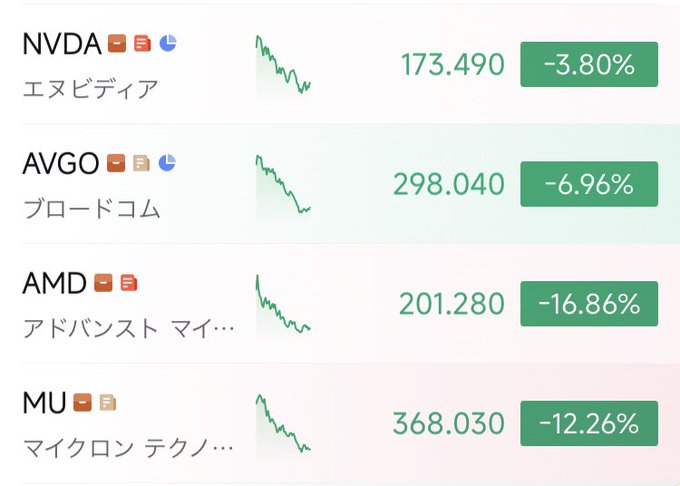The width and height of the screenshot is (680, 486).
Task: Open the NVDA mini price chart
Action: coord(283,66)
